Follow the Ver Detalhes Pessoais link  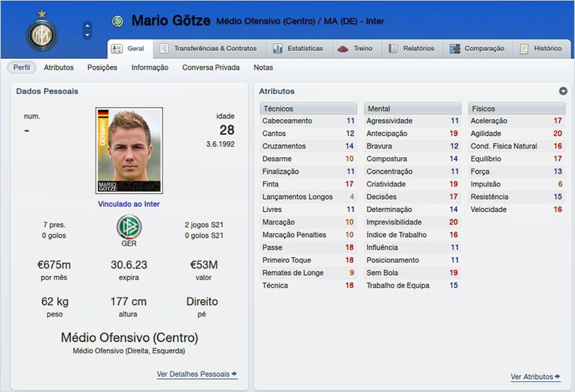point(197,374)
